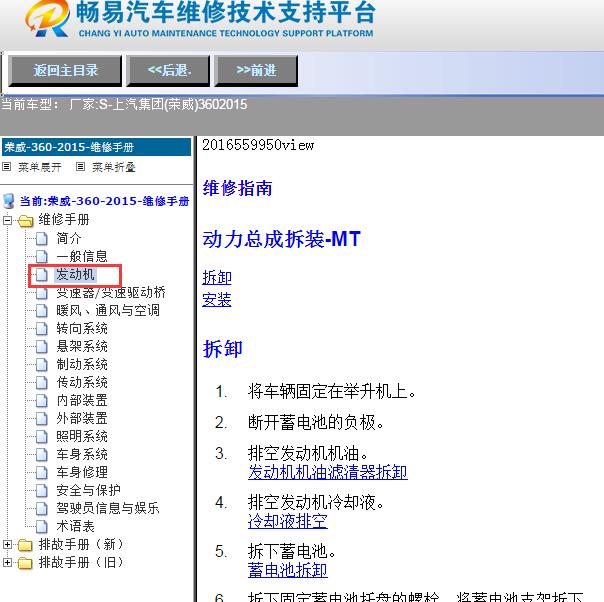Select the 荣威-360-2015-维修手册 header tab
Viewport: 604px width, 602px height.
(x=96, y=147)
